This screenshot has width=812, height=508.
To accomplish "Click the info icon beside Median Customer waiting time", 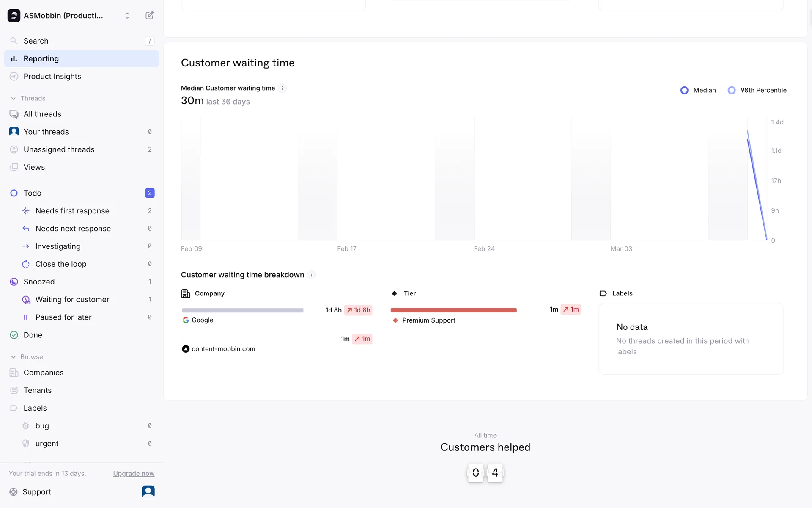I will pyautogui.click(x=282, y=88).
